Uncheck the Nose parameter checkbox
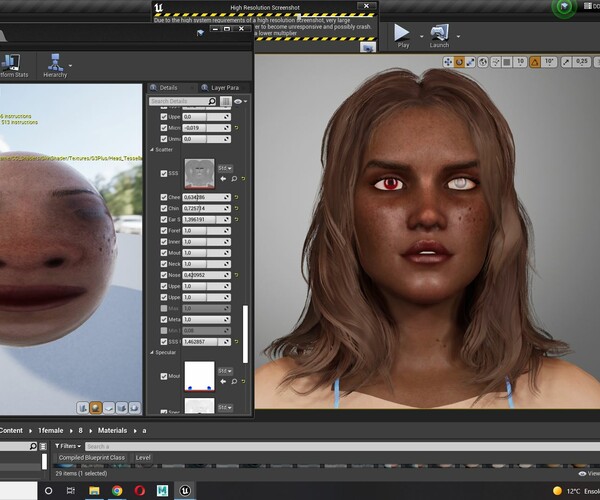This screenshot has width=600, height=500. pos(164,275)
